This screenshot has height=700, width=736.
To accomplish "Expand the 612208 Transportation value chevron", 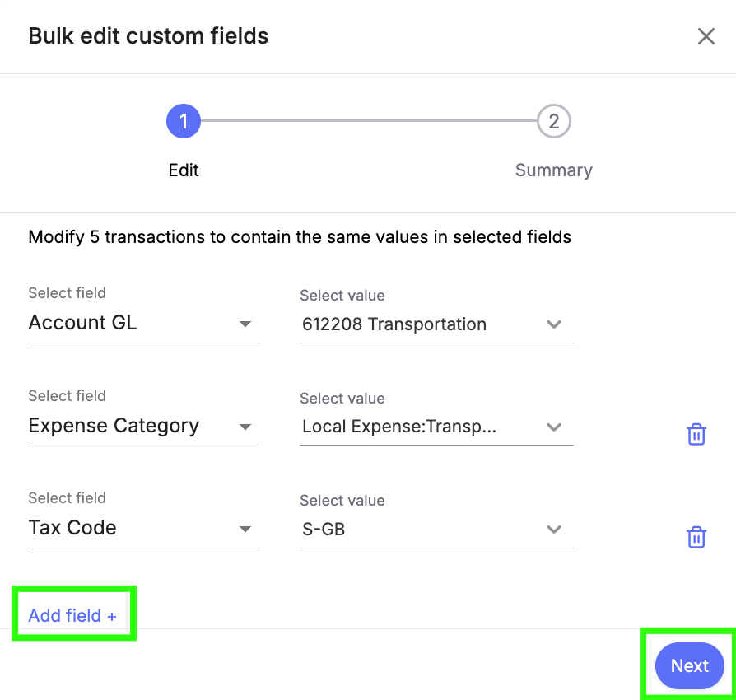I will 554,324.
